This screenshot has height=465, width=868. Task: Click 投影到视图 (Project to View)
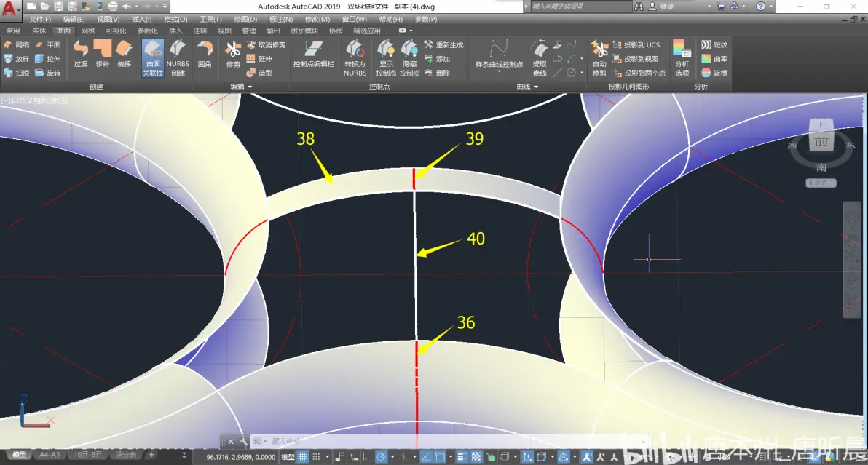pyautogui.click(x=636, y=59)
